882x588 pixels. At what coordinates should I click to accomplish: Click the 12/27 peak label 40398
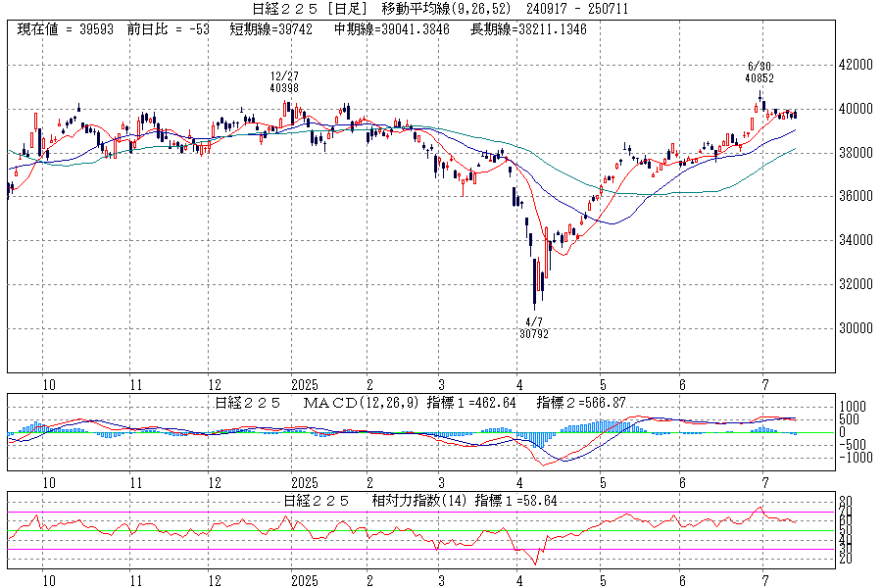[x=284, y=87]
